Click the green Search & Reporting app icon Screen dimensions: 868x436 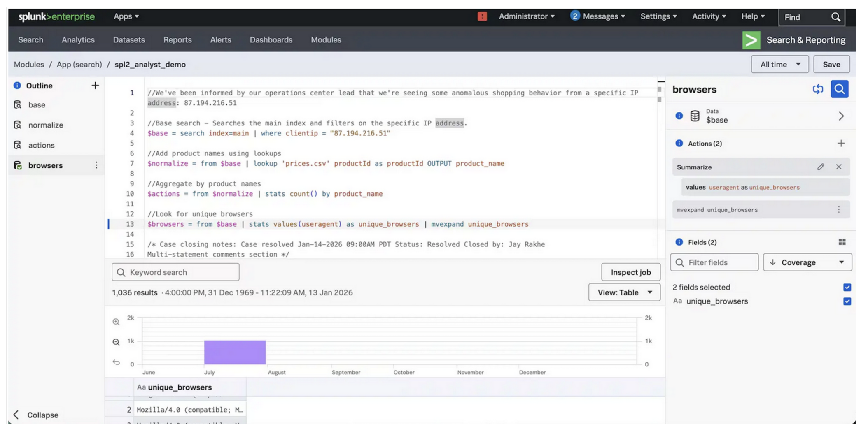point(751,40)
